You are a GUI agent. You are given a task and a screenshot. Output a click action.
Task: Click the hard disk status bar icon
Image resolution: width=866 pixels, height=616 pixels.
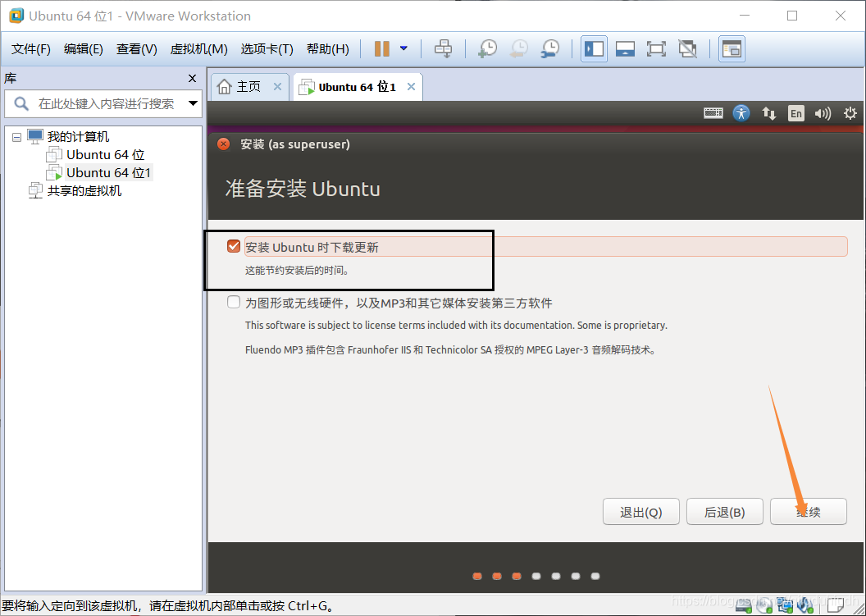[x=743, y=606]
